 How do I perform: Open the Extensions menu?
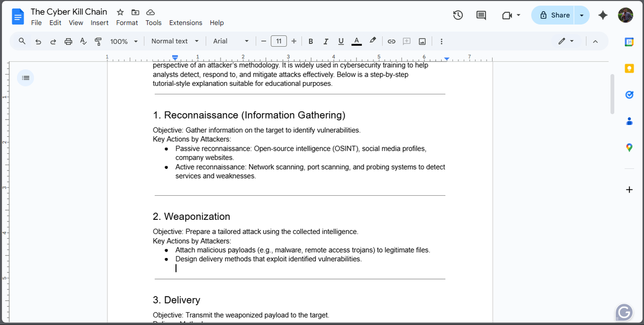point(186,23)
